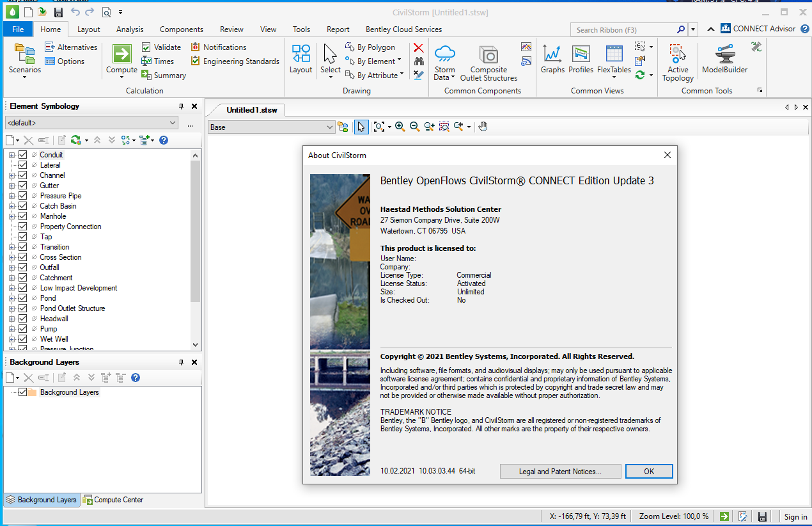Switch to the Layout ribbon tab
The image size is (812, 526).
tap(89, 29)
